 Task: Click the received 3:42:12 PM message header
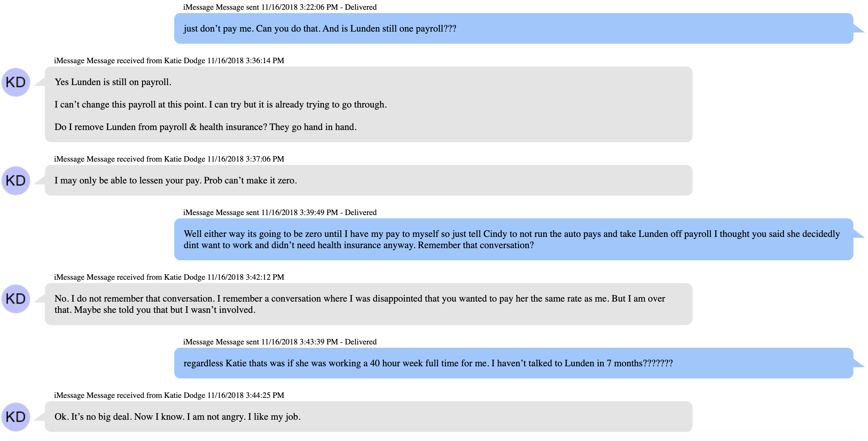tap(169, 277)
